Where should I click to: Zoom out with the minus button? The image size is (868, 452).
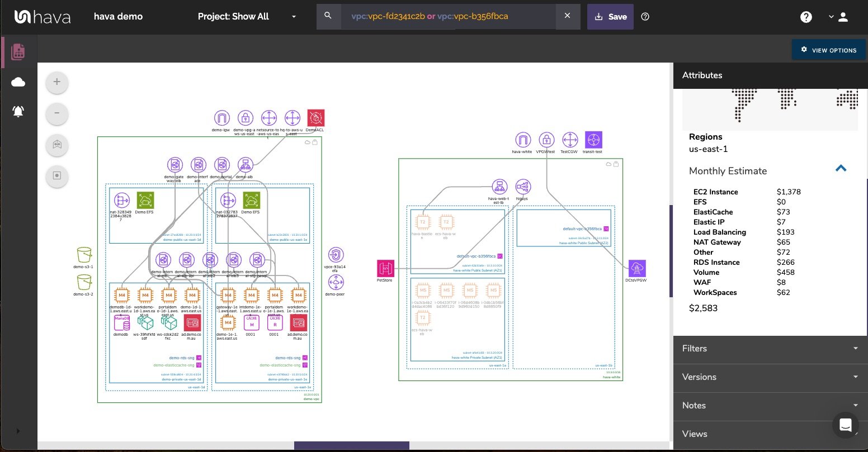(56, 113)
